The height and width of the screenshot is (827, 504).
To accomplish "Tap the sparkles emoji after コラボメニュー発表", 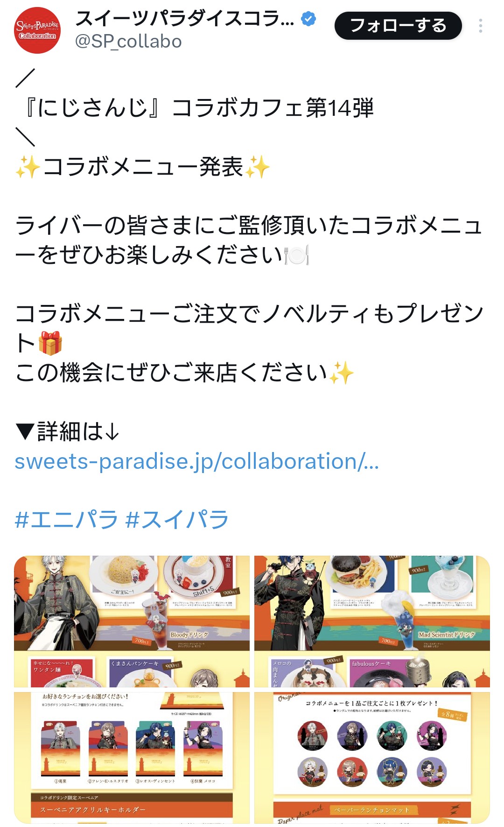I will [x=258, y=167].
